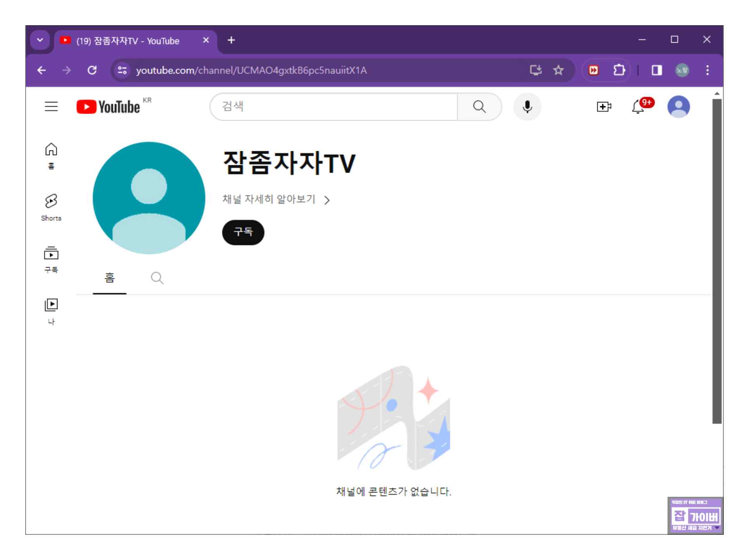Click the search magnifier button
749x560 pixels.
pos(479,107)
